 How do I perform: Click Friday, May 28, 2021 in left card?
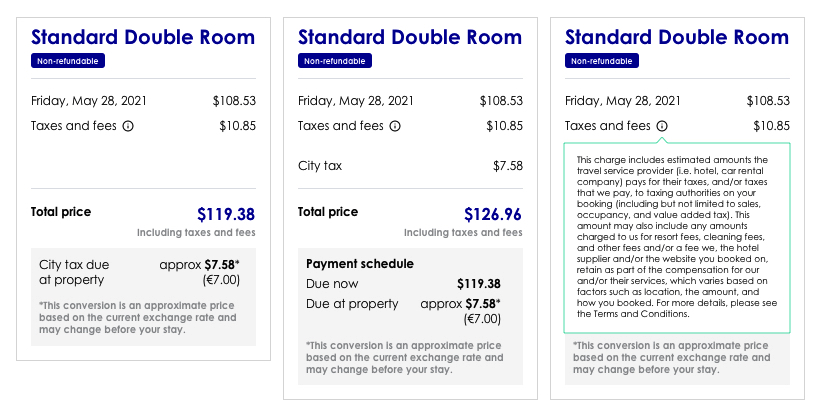pyautogui.click(x=89, y=100)
